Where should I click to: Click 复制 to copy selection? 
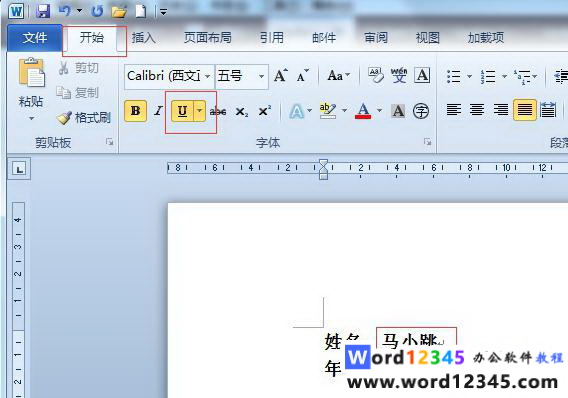78,93
